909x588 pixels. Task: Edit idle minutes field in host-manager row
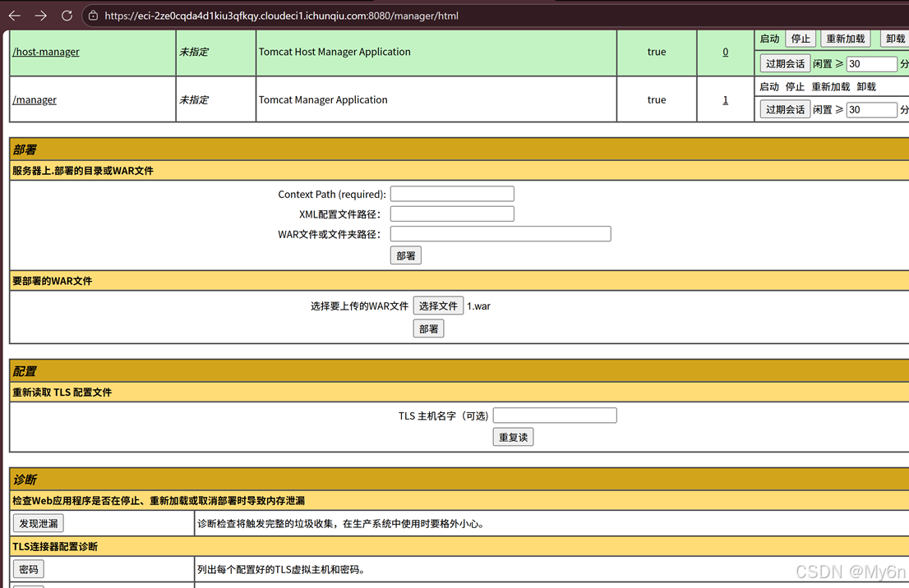tap(872, 64)
